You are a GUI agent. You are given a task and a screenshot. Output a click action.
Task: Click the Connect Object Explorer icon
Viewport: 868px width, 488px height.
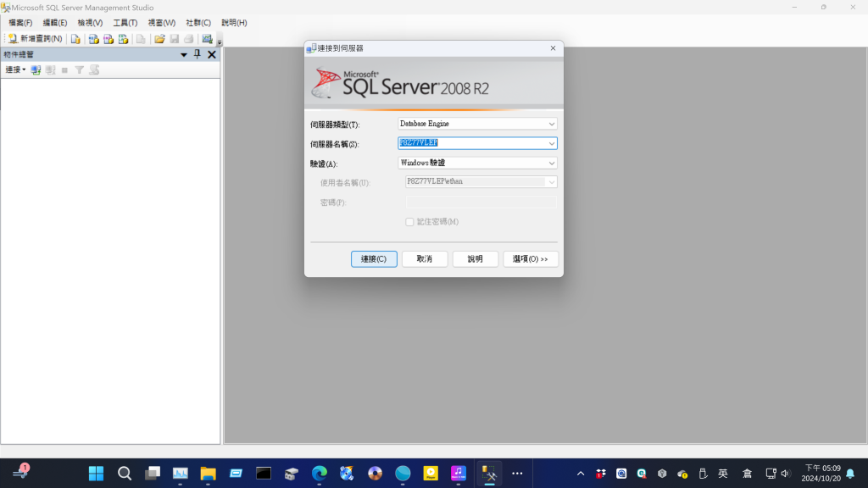pos(36,70)
